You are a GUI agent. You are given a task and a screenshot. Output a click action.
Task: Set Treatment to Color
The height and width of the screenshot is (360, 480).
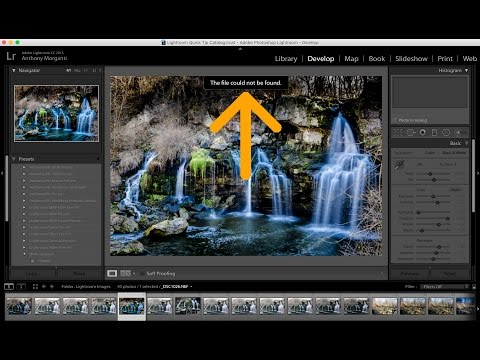tap(430, 153)
